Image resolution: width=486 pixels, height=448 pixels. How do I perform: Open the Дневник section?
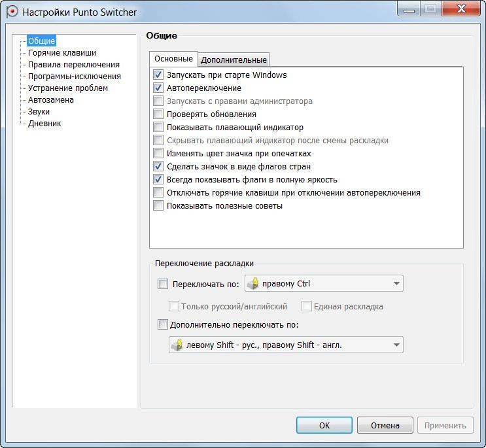[44, 124]
